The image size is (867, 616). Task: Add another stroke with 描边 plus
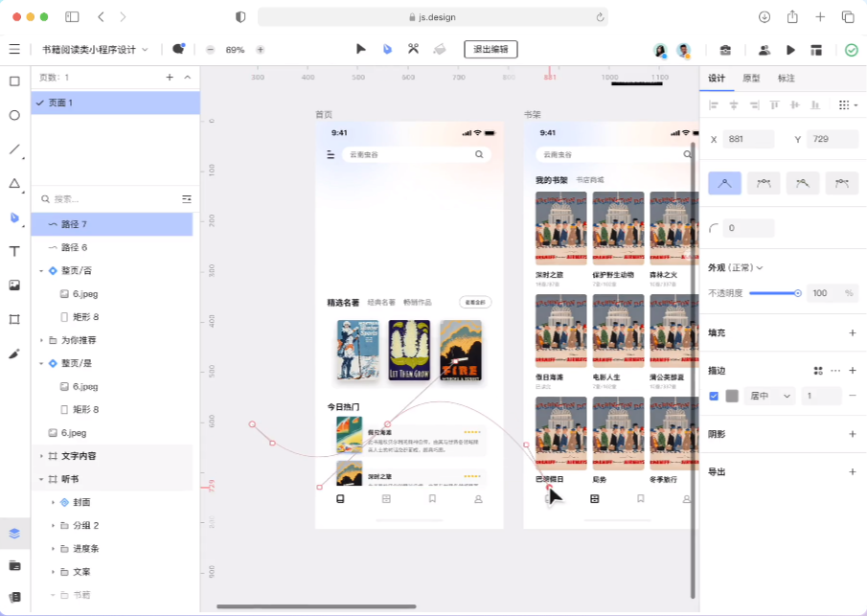pyautogui.click(x=852, y=371)
